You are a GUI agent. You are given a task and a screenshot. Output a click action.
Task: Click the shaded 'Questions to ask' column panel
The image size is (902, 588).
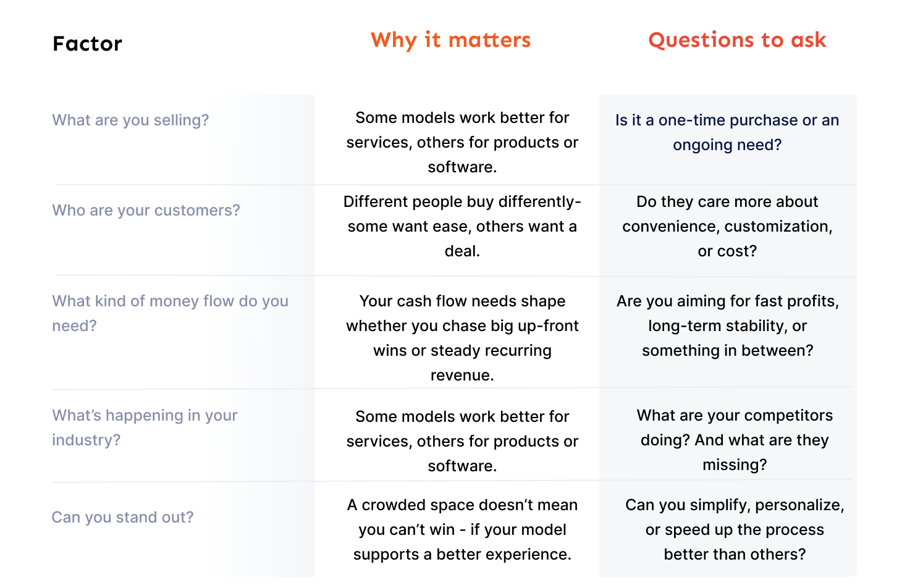click(728, 335)
